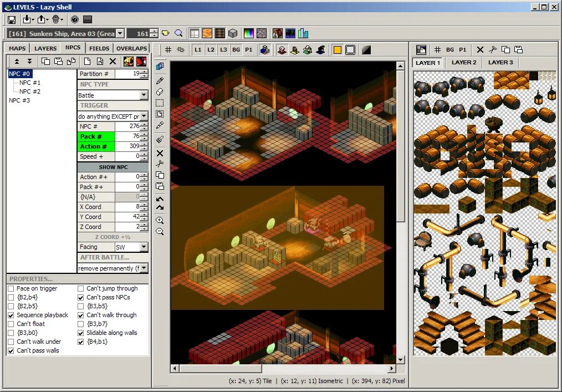
Task: Select NPC #3 in the tree
Action: (x=19, y=100)
